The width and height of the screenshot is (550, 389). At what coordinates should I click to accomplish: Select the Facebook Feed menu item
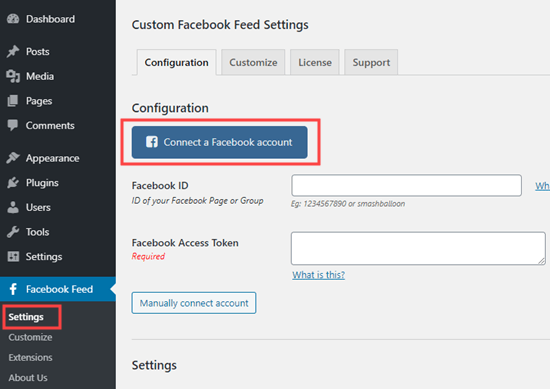click(x=58, y=289)
